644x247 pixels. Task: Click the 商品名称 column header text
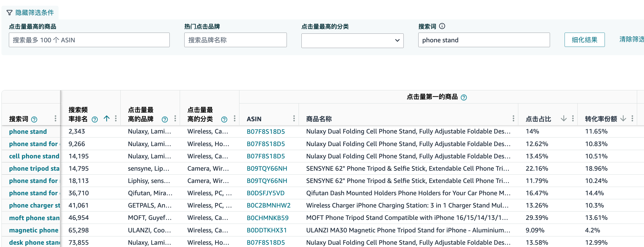pyautogui.click(x=319, y=119)
